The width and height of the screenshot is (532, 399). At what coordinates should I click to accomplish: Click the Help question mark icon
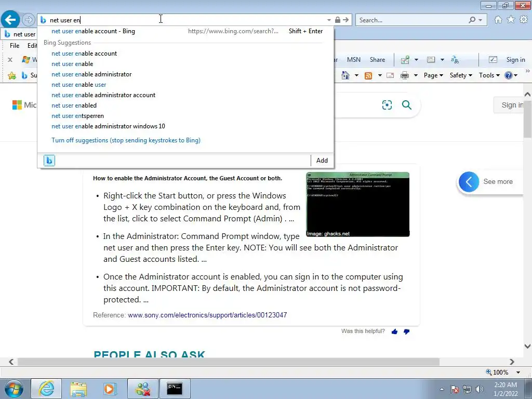point(508,75)
